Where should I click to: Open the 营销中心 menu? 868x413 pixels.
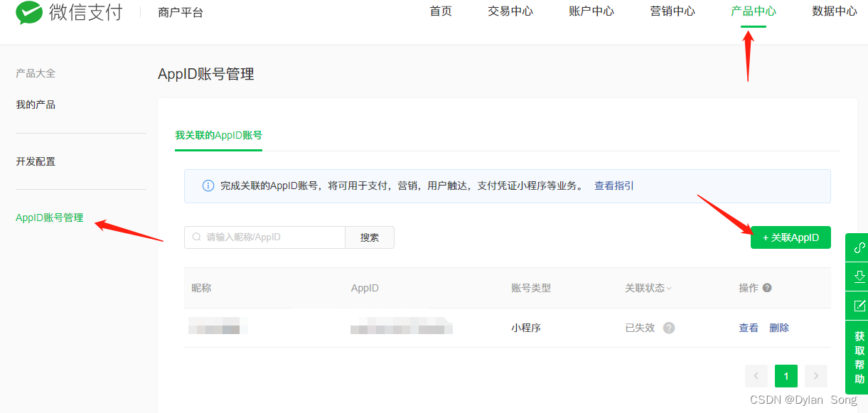pyautogui.click(x=673, y=11)
